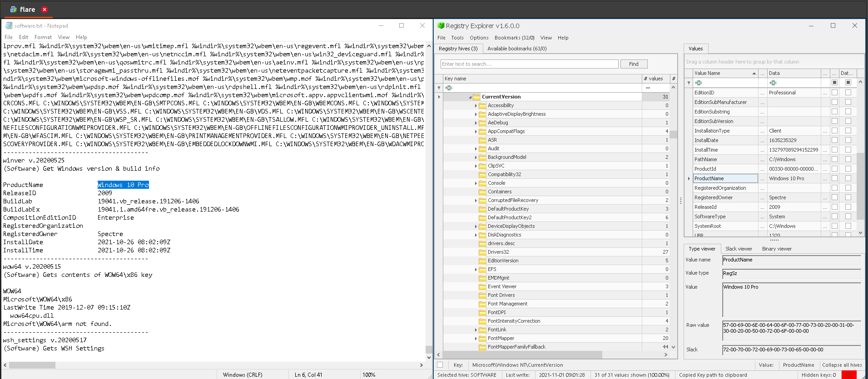Expand the AppCompatFlags key

pyautogui.click(x=476, y=131)
